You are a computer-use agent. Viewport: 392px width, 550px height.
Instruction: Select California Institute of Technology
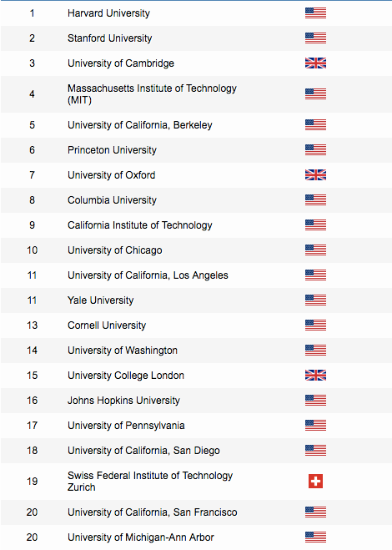tap(140, 225)
